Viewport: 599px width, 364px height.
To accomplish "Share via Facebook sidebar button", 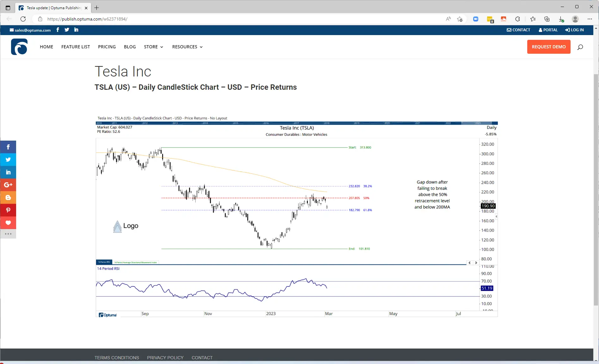I will [8, 147].
